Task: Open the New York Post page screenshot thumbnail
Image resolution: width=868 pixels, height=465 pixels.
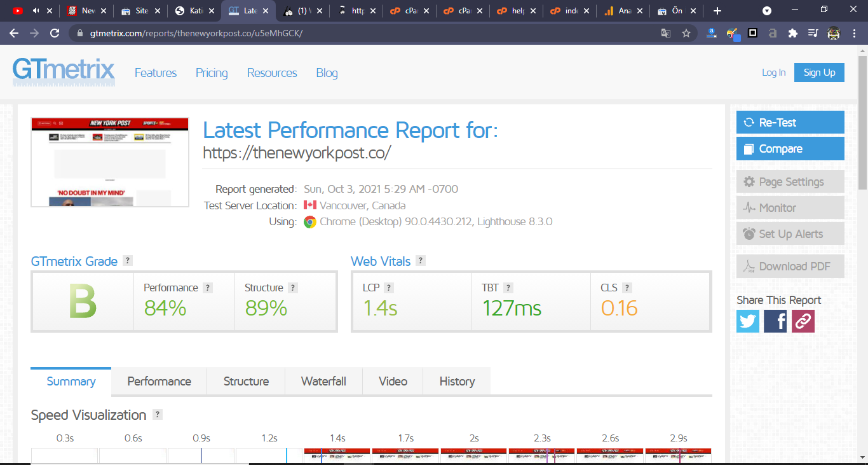Action: (x=110, y=162)
